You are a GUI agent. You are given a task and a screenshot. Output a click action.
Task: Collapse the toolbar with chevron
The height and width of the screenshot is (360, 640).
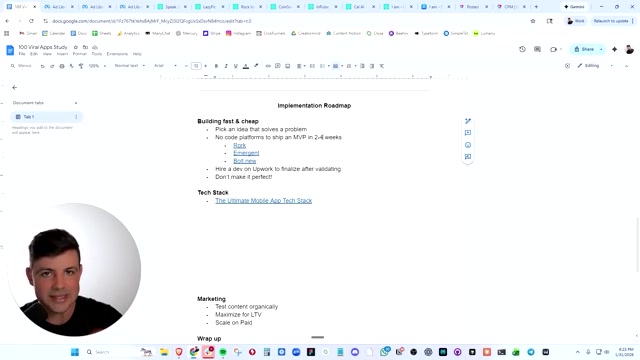click(x=627, y=66)
